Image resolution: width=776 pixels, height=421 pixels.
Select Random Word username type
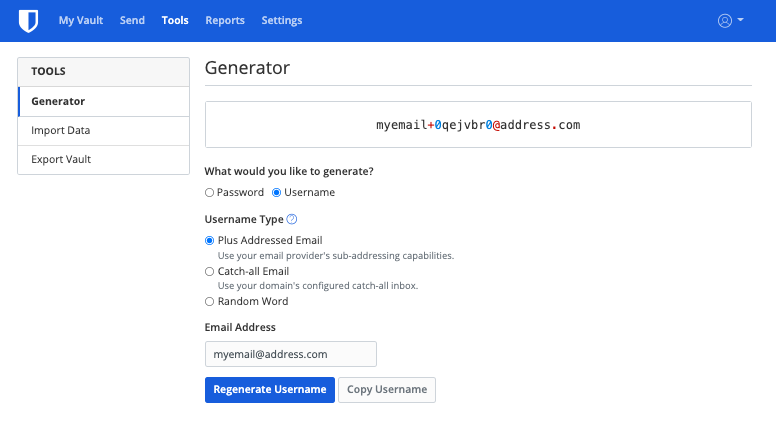[209, 301]
